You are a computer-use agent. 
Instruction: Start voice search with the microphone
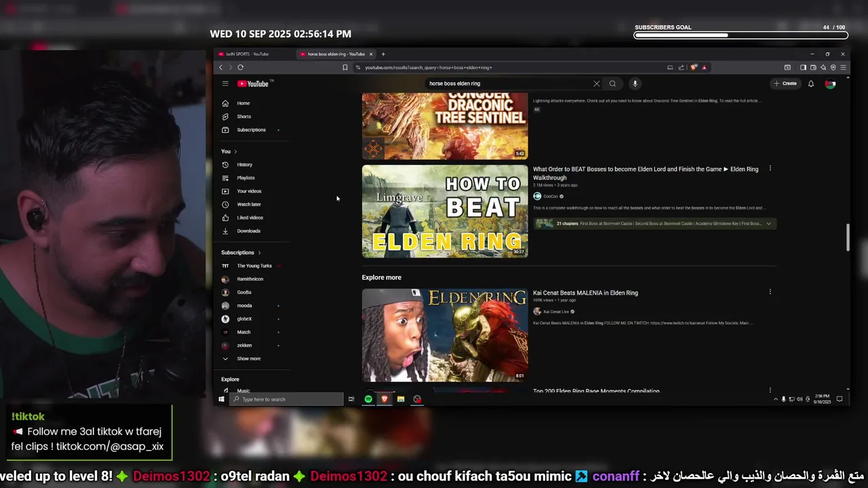(x=635, y=83)
